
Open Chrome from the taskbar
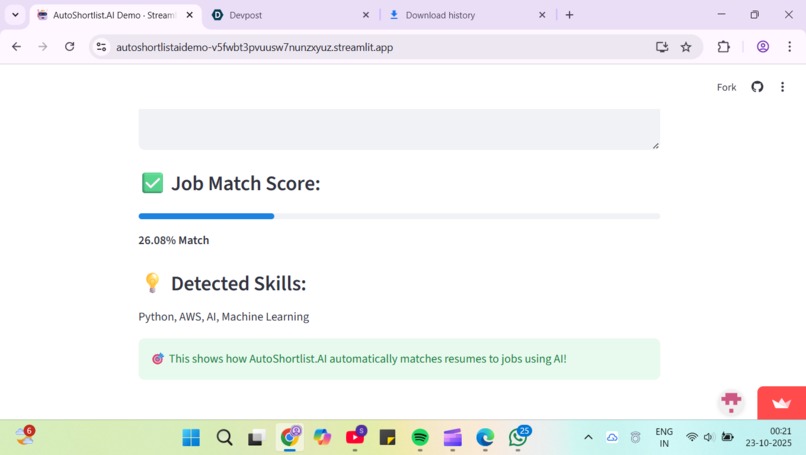click(290, 438)
